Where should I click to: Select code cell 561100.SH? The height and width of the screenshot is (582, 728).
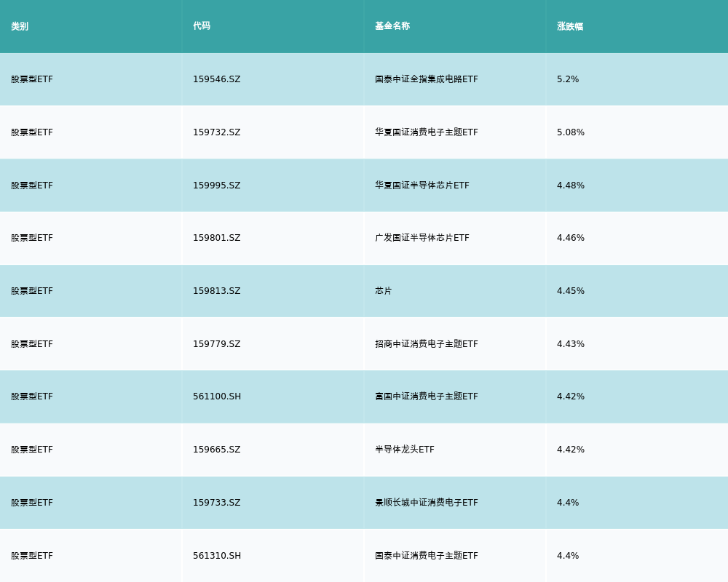click(x=217, y=396)
